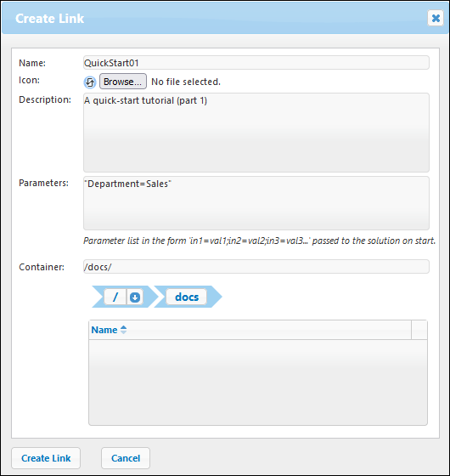Click the Description label
This screenshot has height=476, width=450.
(x=45, y=99)
